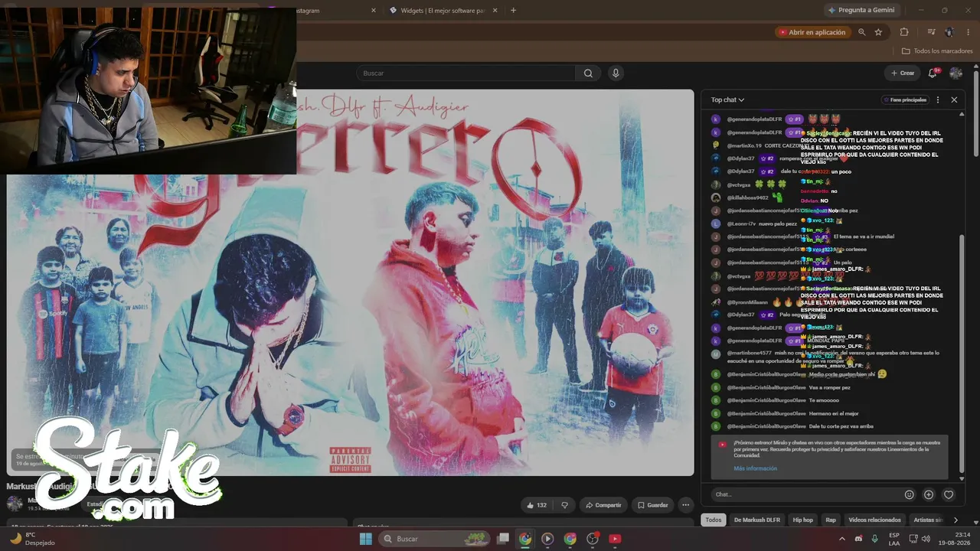
Task: Click the plus icon beside chat input
Action: pyautogui.click(x=929, y=494)
